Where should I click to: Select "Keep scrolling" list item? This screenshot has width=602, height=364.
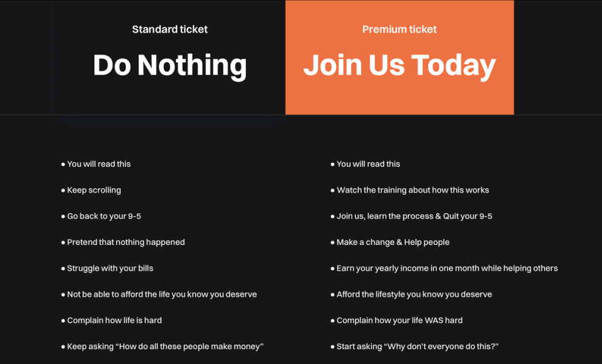pos(91,190)
